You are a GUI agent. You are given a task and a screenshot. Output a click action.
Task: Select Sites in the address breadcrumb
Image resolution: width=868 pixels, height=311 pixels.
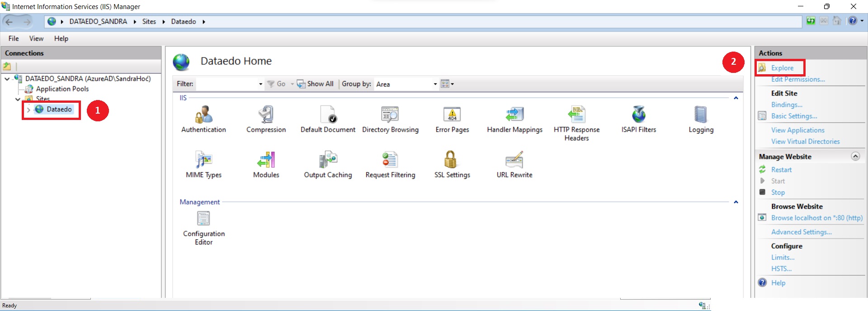[x=149, y=21]
